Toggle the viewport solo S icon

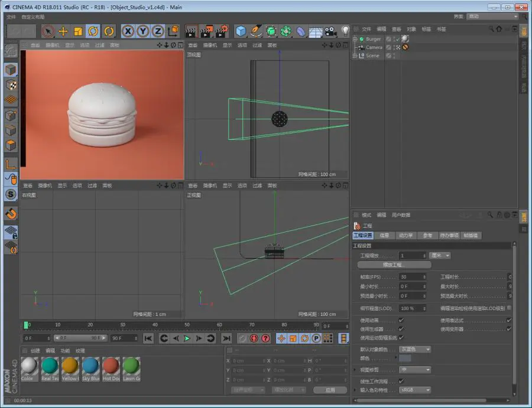[11, 194]
